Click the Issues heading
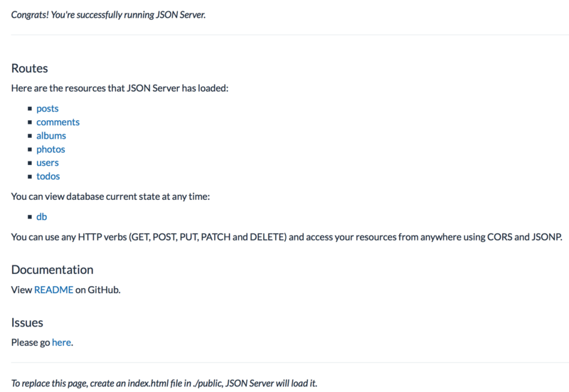Screen dimensions: 569x392 point(28,323)
